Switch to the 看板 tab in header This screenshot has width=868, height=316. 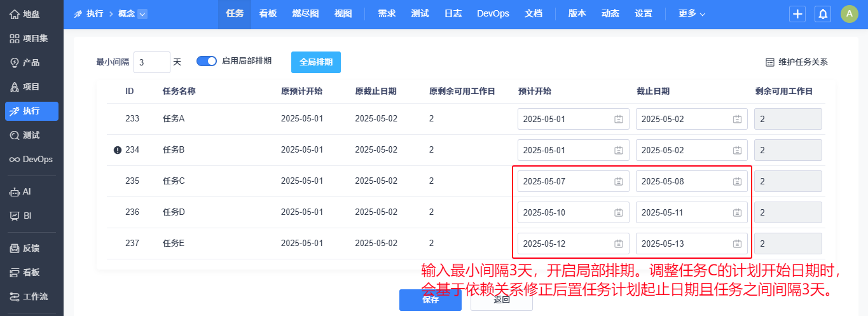click(x=268, y=14)
